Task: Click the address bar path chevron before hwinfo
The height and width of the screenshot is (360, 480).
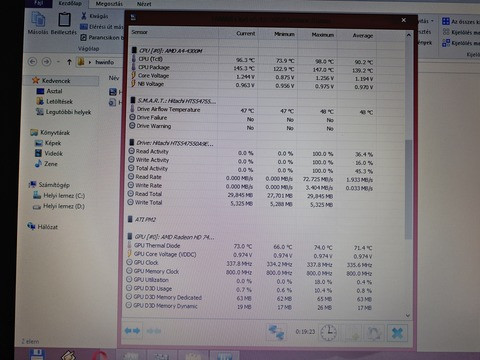Action: tap(90, 62)
